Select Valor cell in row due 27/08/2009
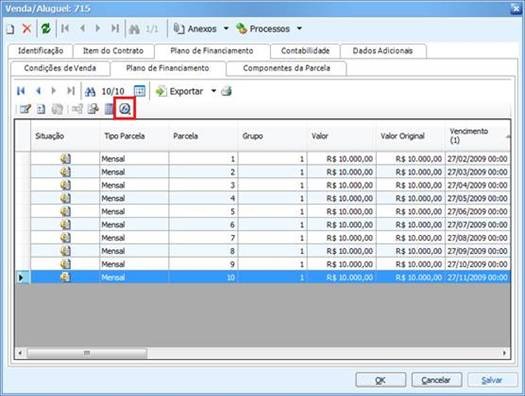The height and width of the screenshot is (396, 525). point(341,238)
